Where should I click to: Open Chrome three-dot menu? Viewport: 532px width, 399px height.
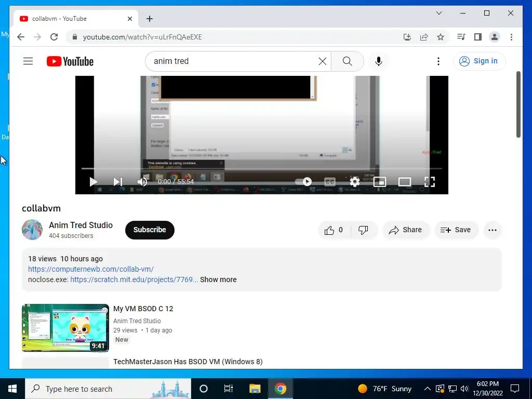click(x=511, y=37)
